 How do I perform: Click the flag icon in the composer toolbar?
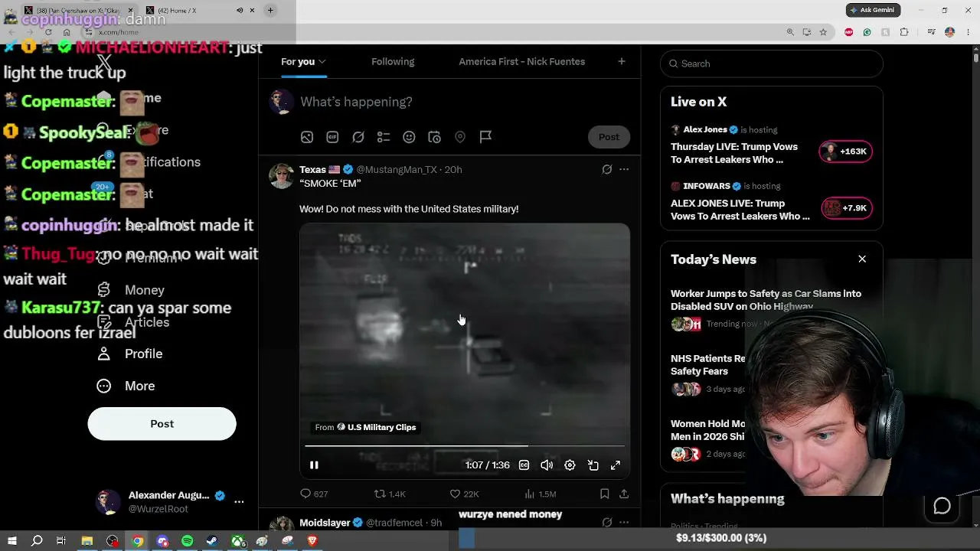pos(485,137)
